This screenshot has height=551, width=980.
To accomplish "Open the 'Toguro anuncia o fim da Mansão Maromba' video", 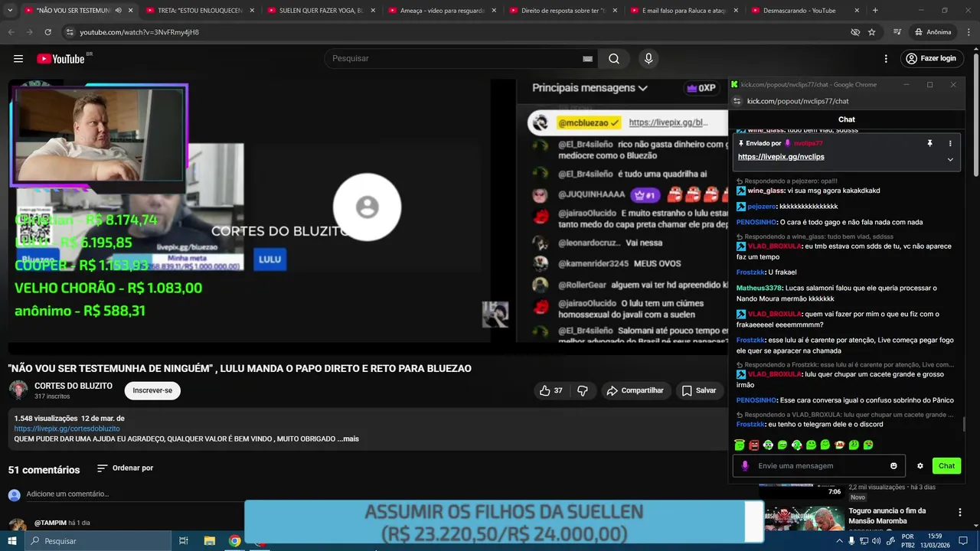I will point(887,516).
